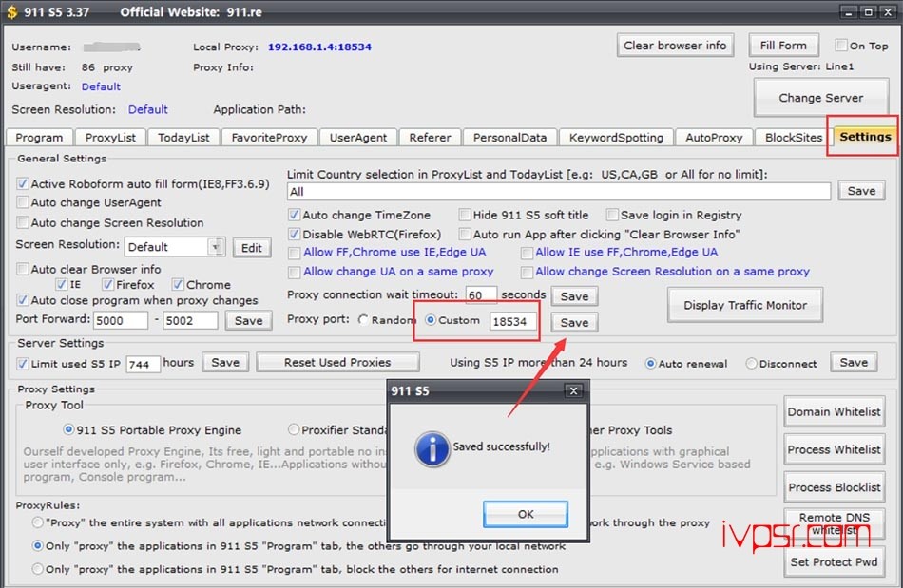The height and width of the screenshot is (588, 903).
Task: Choose the Disconnect option
Action: click(751, 364)
